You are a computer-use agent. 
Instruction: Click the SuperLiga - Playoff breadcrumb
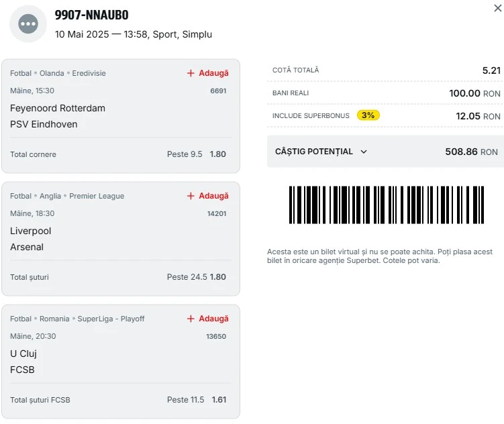tap(111, 319)
